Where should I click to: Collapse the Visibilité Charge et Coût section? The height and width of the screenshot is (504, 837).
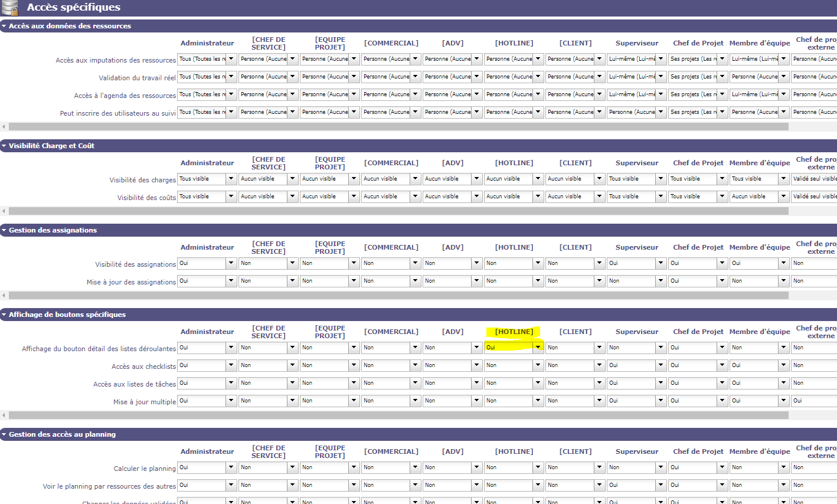coord(4,146)
